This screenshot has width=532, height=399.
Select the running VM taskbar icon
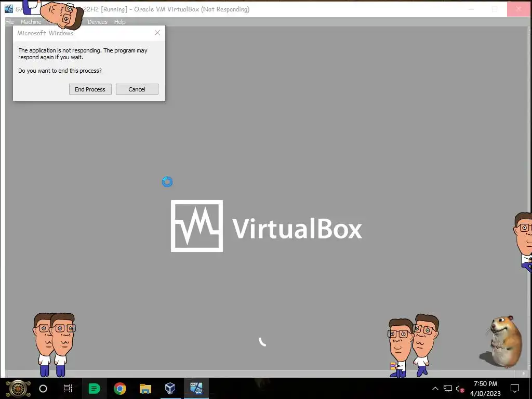[196, 388]
